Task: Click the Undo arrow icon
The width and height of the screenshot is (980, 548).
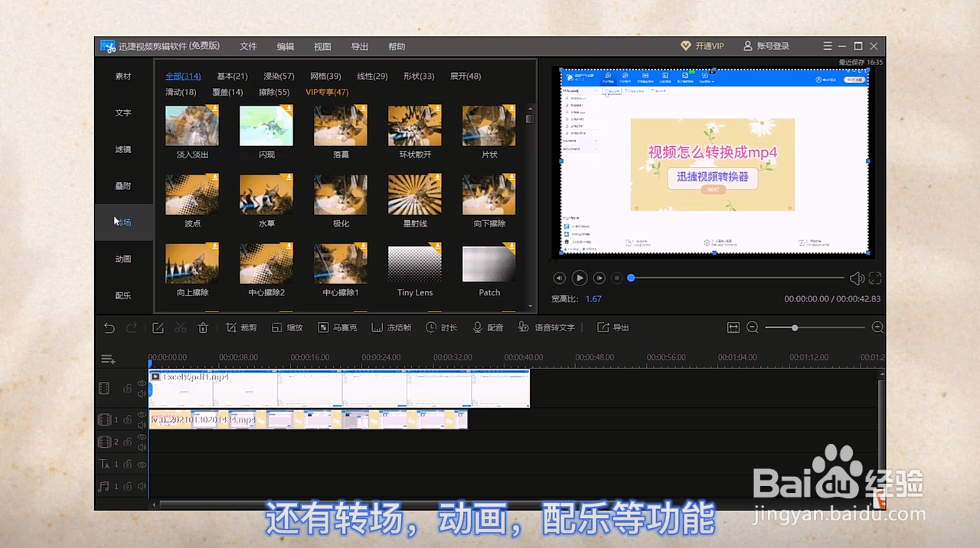Action: pos(109,327)
